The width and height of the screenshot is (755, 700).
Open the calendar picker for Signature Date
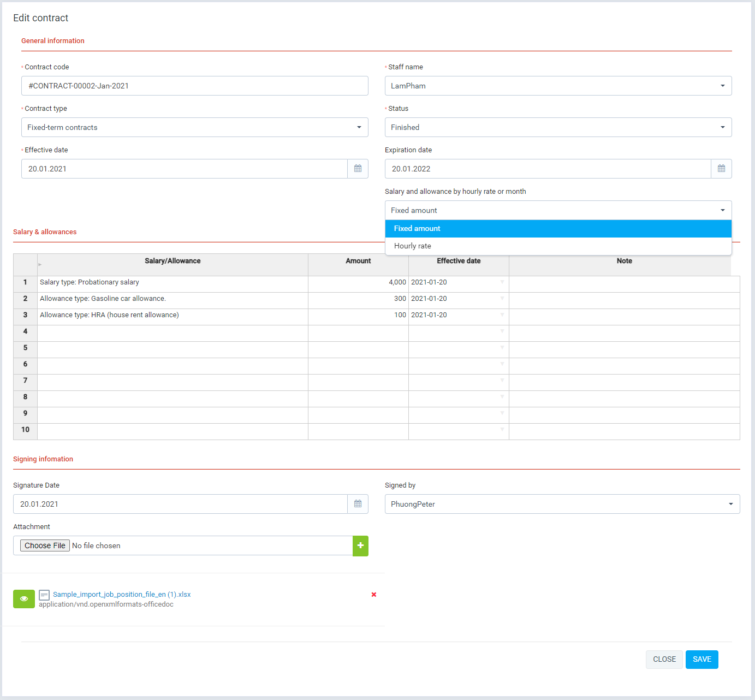[x=358, y=504]
